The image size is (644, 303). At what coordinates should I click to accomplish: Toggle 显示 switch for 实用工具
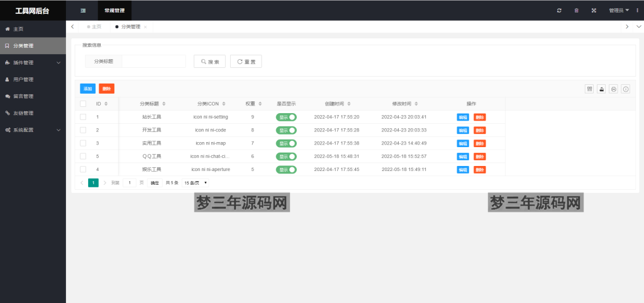tap(286, 143)
